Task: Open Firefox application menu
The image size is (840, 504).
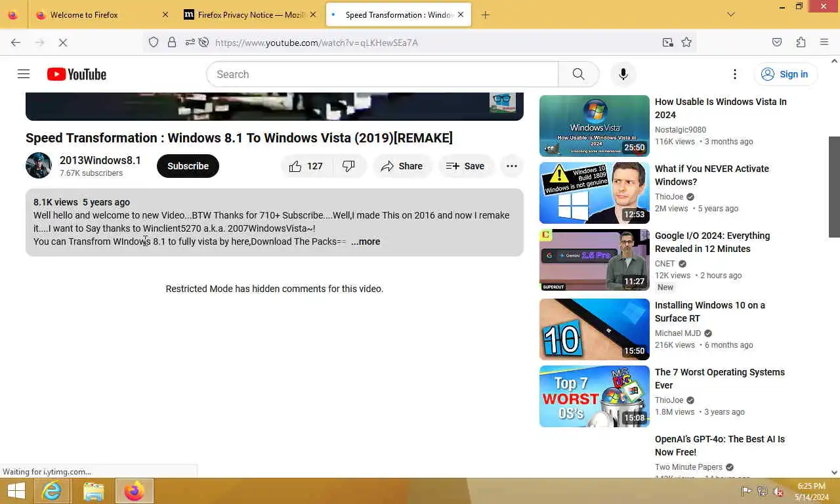Action: [824, 42]
